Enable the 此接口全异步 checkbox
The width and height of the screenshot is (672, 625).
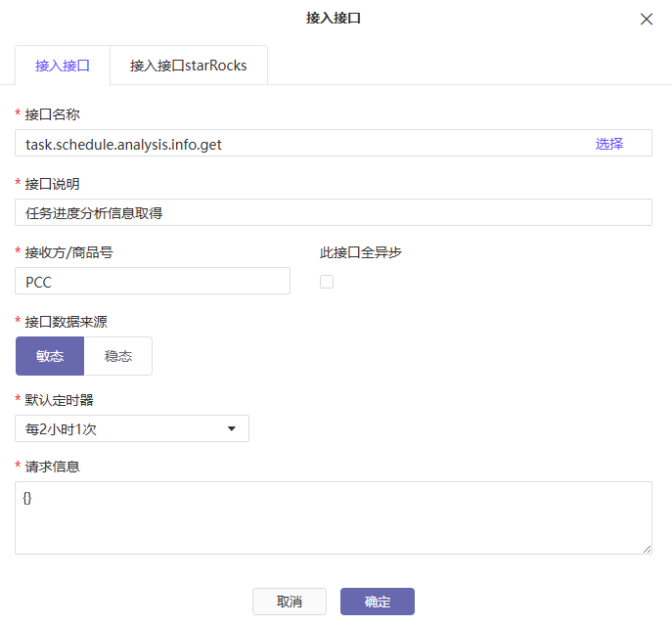(x=327, y=282)
